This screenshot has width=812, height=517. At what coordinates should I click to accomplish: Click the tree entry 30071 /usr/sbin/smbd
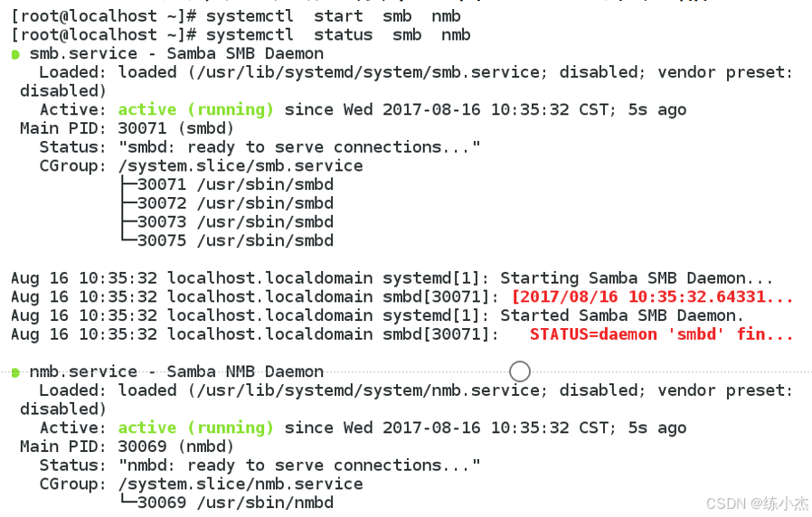(x=235, y=184)
